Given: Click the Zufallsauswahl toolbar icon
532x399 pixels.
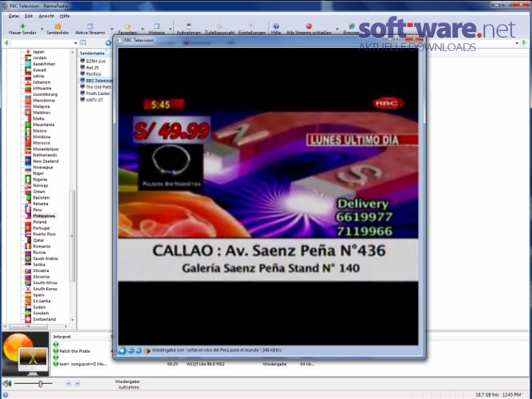Looking at the screenshot, I should point(219,26).
